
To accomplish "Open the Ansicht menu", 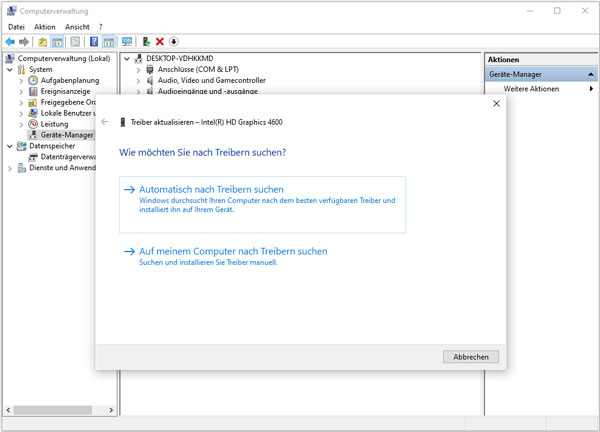I will [77, 27].
